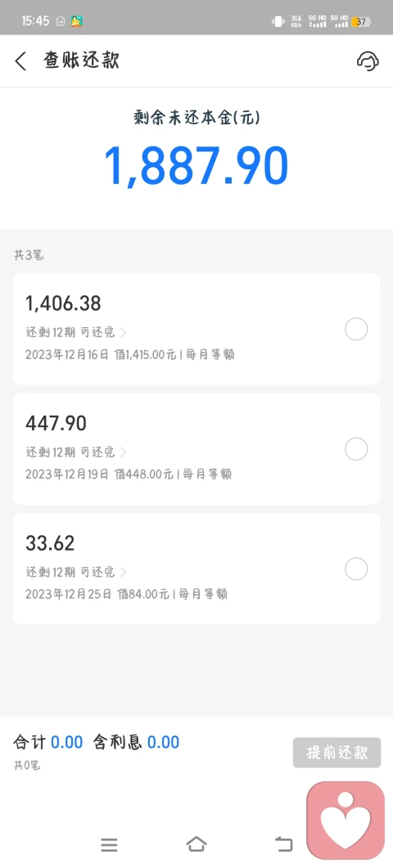Open customer service headset icon
393x868 pixels.
click(x=368, y=61)
